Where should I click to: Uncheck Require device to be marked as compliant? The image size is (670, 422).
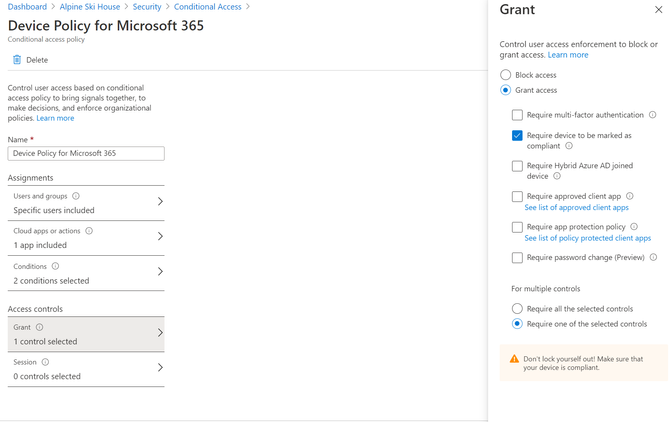click(517, 135)
